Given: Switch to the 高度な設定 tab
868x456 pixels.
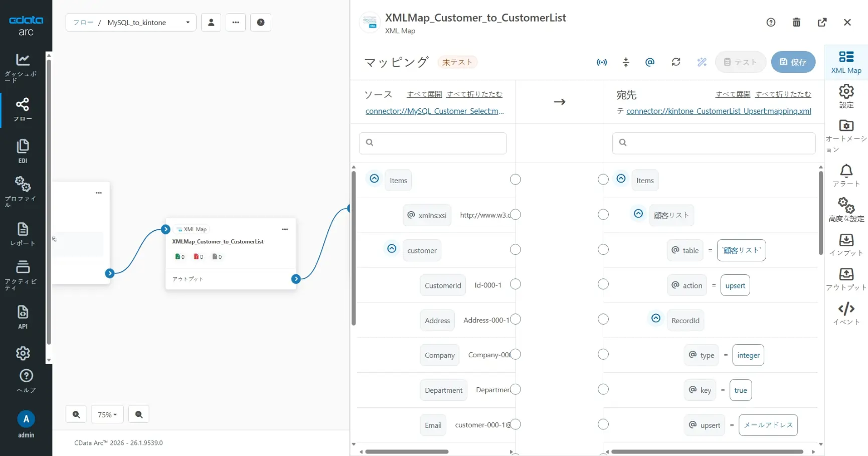Looking at the screenshot, I should tap(846, 210).
